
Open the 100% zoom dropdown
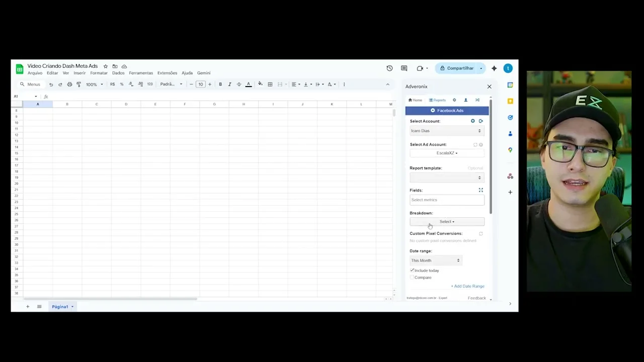(94, 84)
